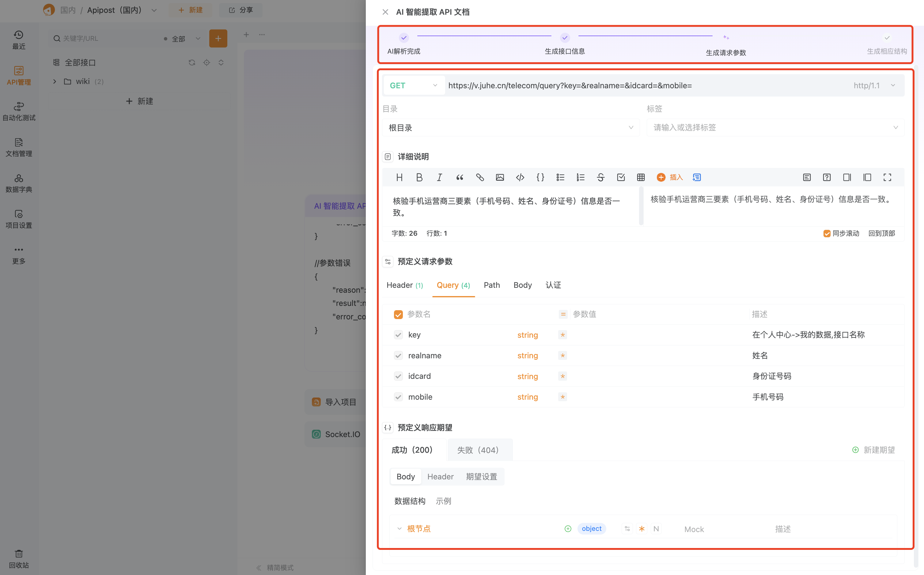The height and width of the screenshot is (575, 924).
Task: Deselect the mobile parameter checkbox
Action: click(398, 397)
